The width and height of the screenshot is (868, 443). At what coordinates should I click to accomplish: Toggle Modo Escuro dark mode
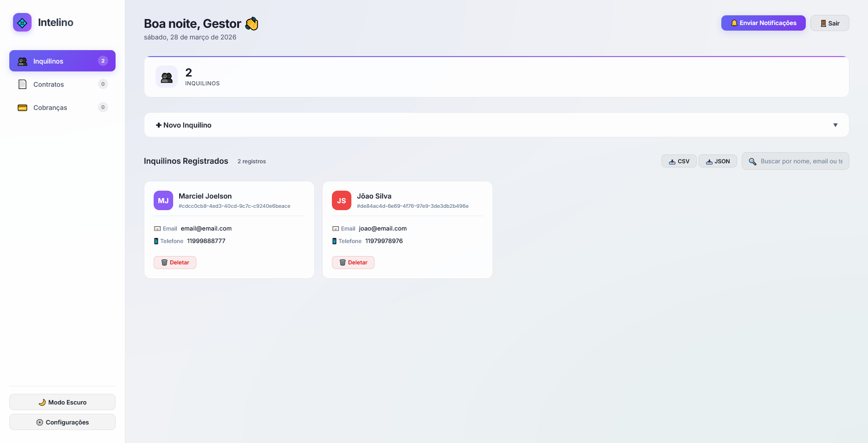pyautogui.click(x=62, y=402)
